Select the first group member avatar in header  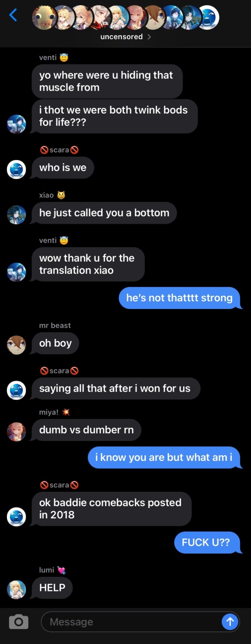pos(44,17)
